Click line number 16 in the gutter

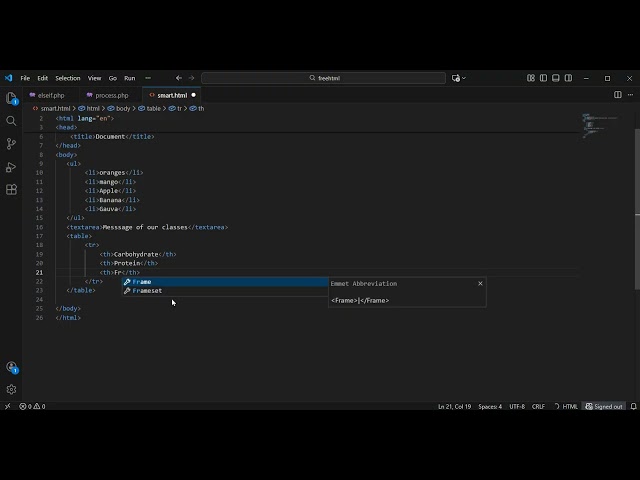[39, 227]
